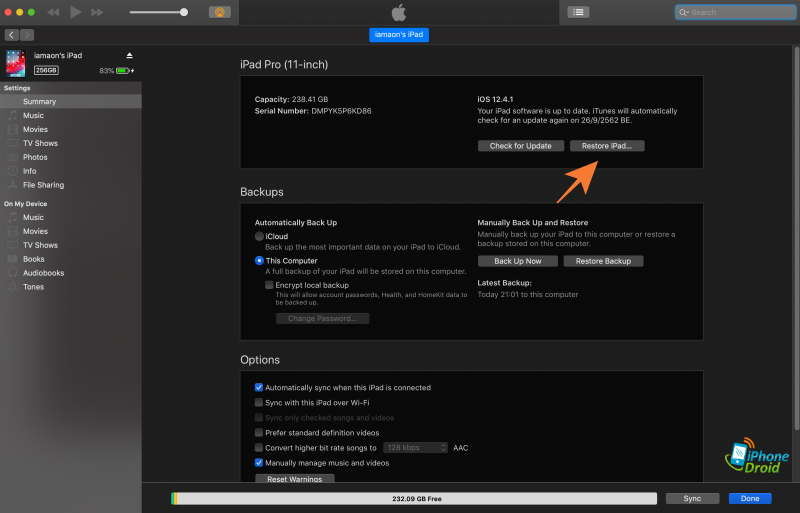Open Photos in the Settings sidebar
The height and width of the screenshot is (513, 800).
pos(35,157)
